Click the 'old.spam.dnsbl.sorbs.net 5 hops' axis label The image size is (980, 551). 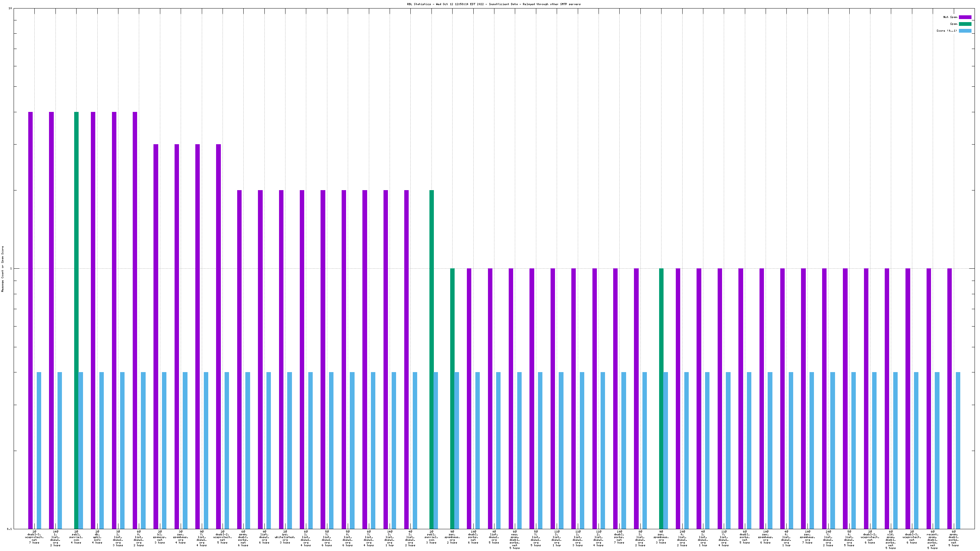[891, 540]
